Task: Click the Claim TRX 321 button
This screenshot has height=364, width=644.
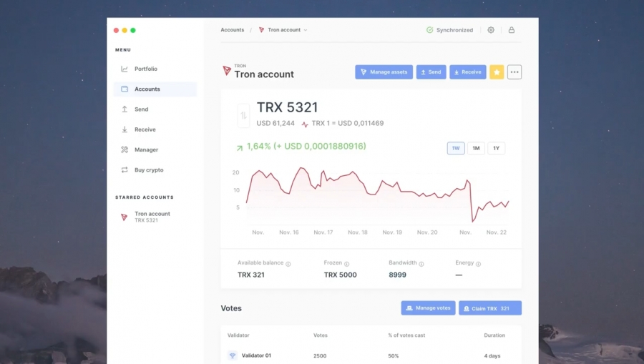Action: coord(490,308)
